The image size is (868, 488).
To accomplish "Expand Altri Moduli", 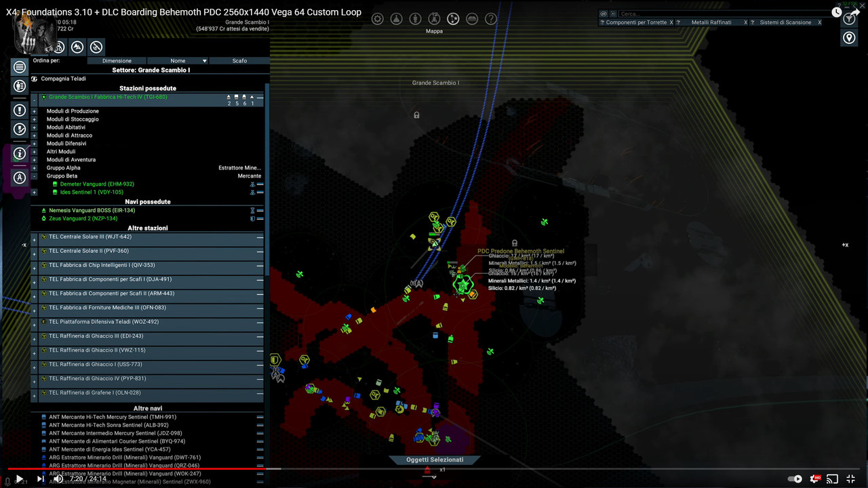I will pos(35,152).
